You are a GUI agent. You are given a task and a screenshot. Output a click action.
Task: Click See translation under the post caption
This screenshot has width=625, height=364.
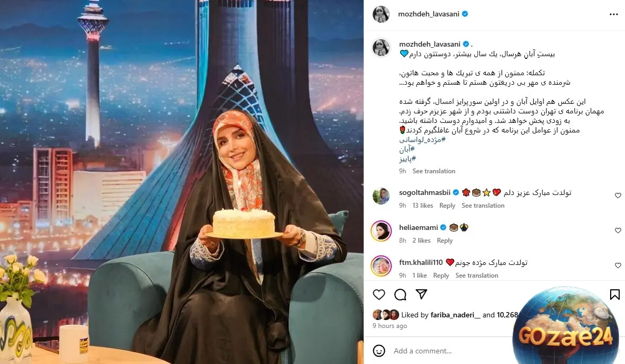pos(434,171)
